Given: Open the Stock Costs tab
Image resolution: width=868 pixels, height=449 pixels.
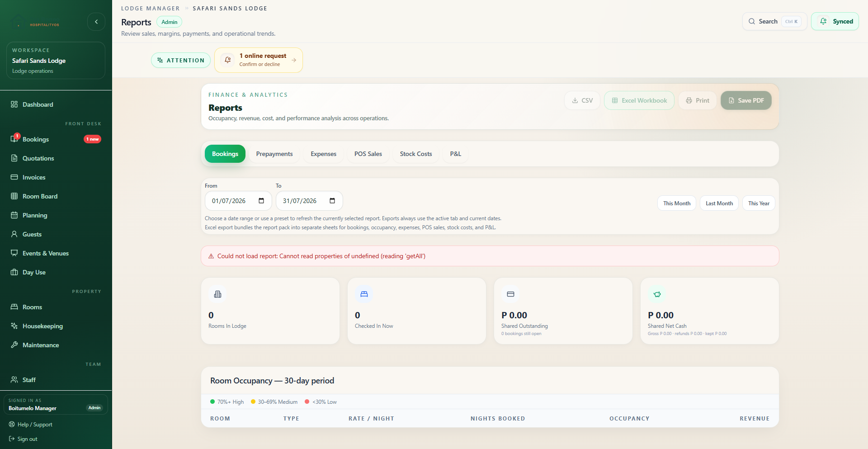Looking at the screenshot, I should (x=416, y=154).
